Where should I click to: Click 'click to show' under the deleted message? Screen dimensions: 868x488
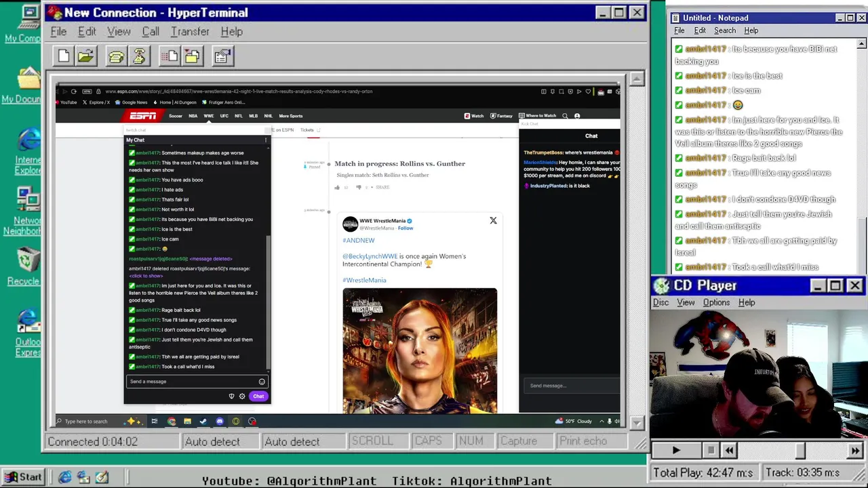(x=146, y=276)
